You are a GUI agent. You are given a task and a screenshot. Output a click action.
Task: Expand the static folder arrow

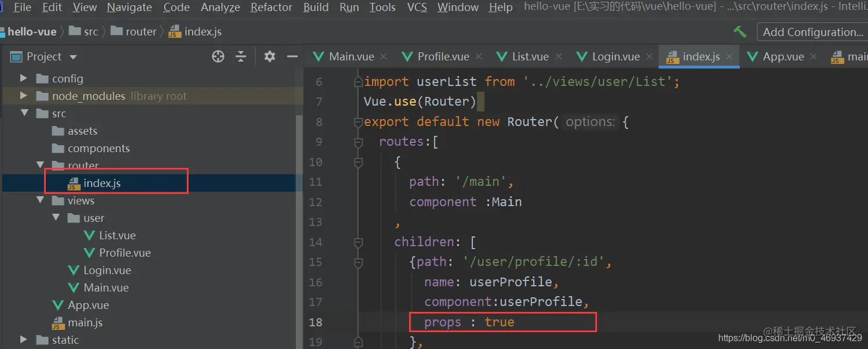[24, 340]
